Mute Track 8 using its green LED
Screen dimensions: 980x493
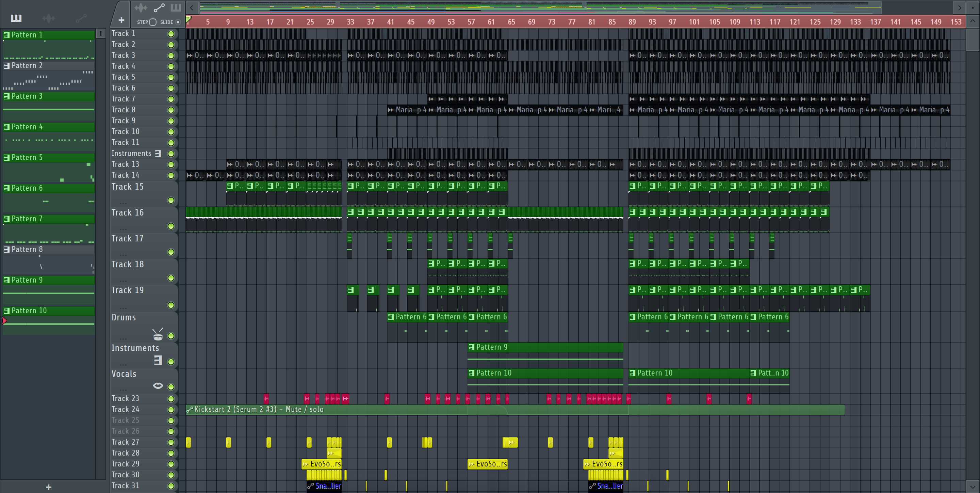[x=171, y=110]
